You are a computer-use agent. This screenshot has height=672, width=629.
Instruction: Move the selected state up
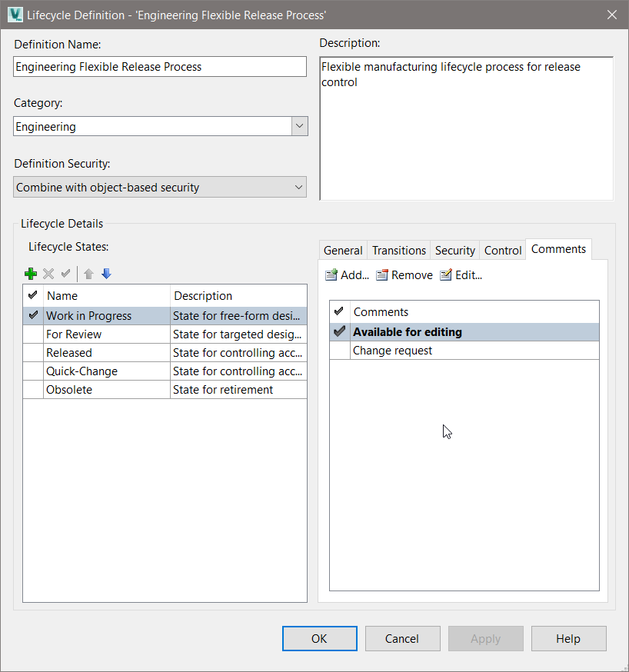pos(88,274)
